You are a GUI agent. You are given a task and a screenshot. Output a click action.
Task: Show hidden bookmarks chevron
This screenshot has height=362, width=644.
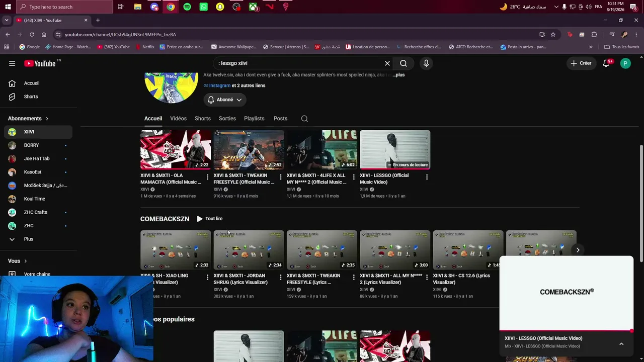[x=591, y=47]
